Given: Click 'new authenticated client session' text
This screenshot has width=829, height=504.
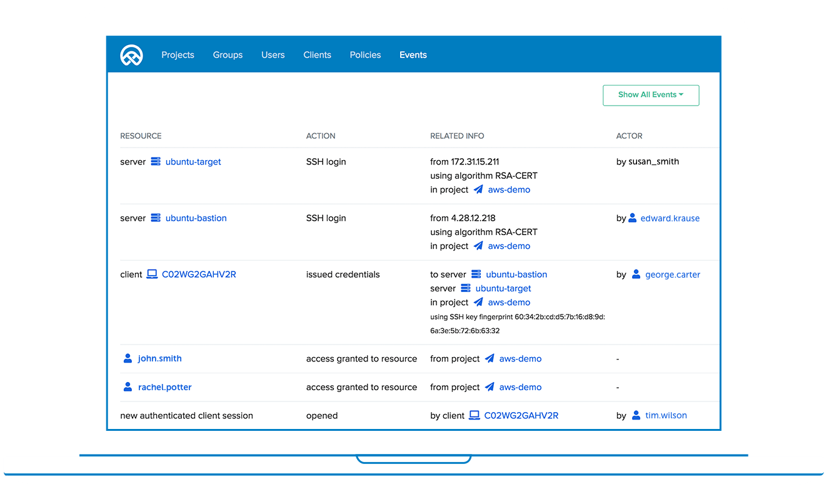Looking at the screenshot, I should pos(186,416).
